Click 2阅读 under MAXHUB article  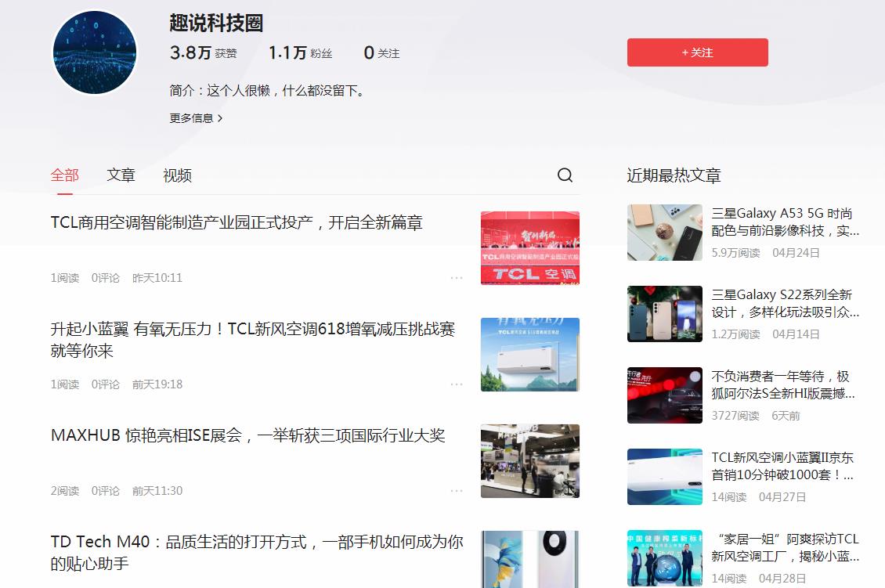click(x=65, y=491)
